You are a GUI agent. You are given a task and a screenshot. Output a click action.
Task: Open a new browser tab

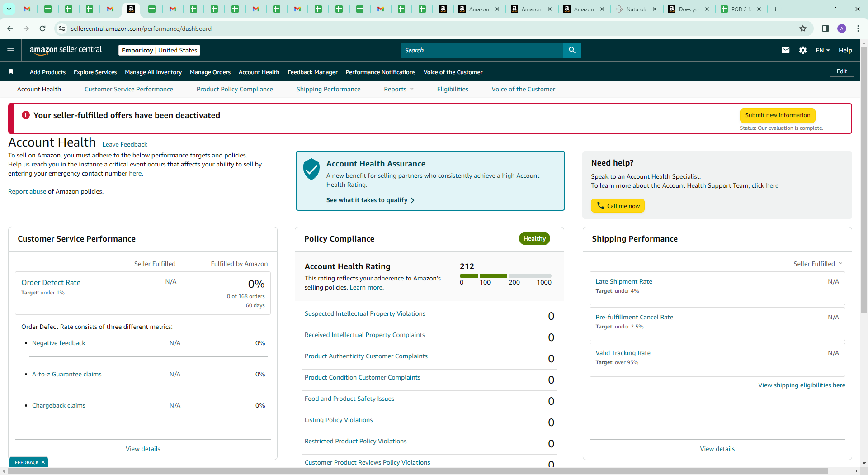(x=775, y=9)
